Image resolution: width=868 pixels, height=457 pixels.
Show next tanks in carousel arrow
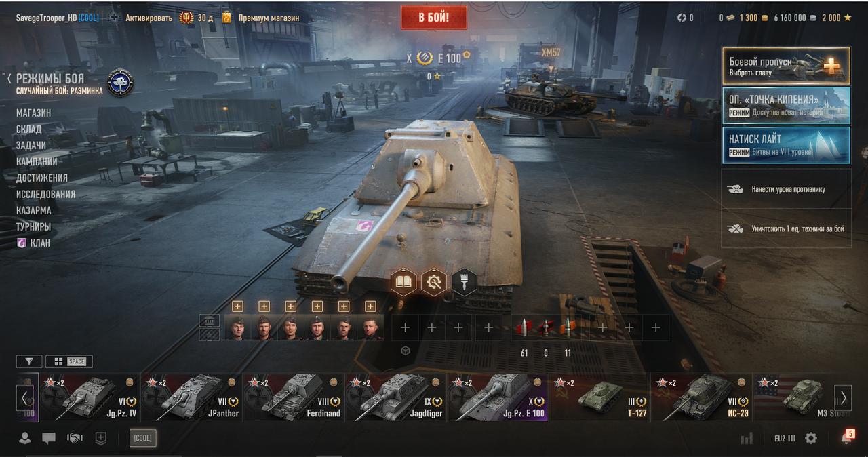click(x=842, y=397)
